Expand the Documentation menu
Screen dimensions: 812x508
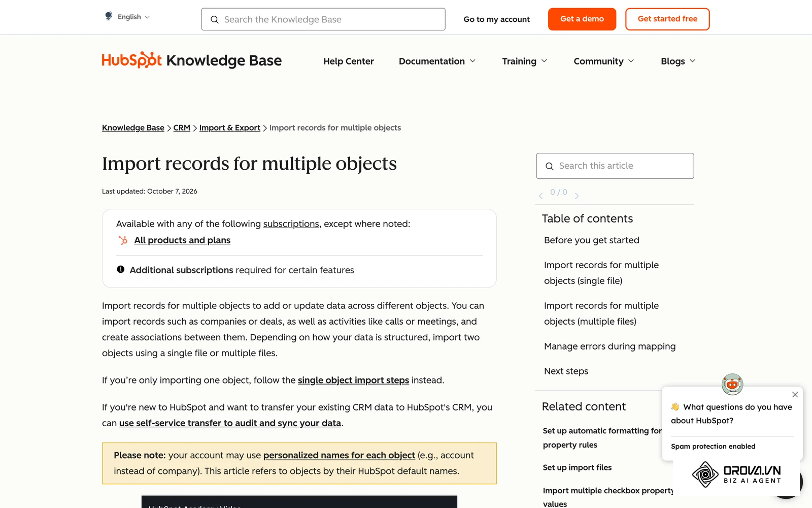point(437,61)
